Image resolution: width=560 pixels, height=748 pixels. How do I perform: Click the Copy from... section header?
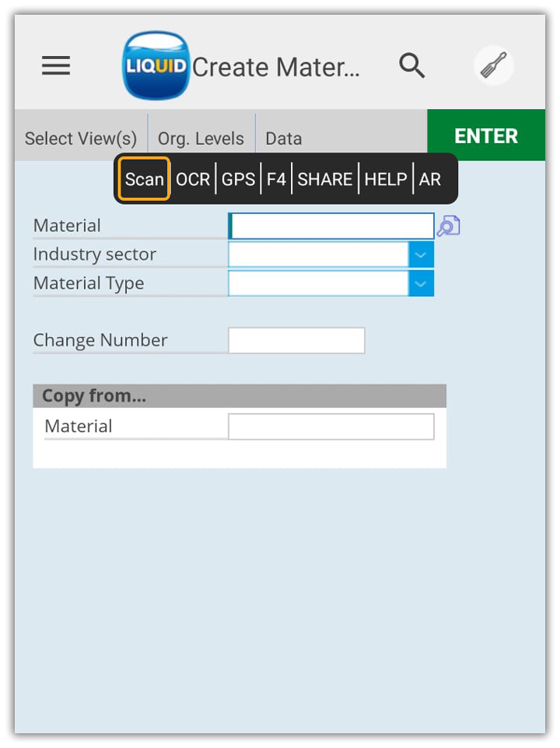coord(240,396)
